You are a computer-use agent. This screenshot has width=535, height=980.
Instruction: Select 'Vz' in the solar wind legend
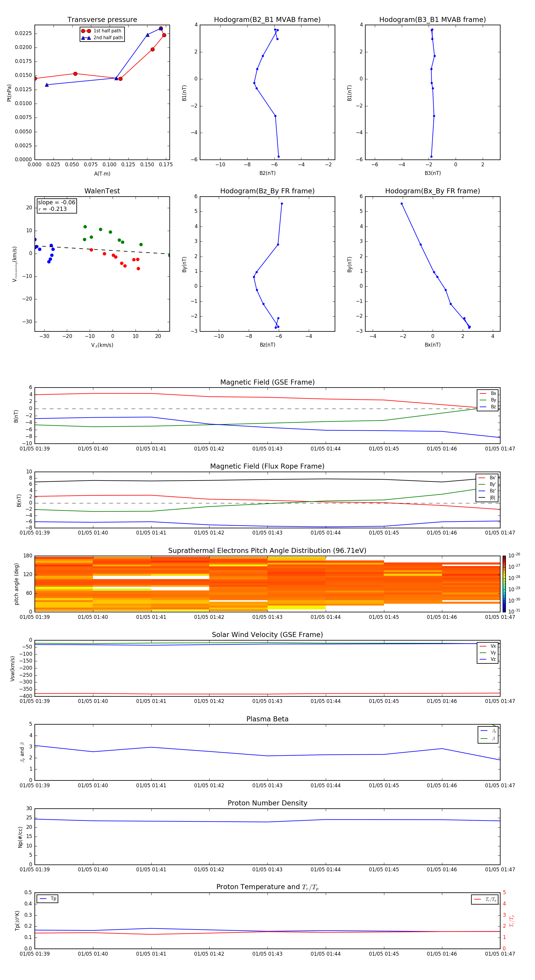pos(488,659)
